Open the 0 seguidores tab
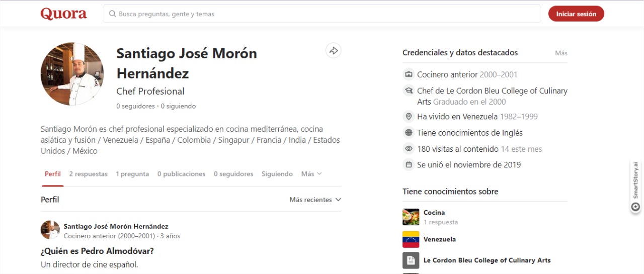 tap(233, 174)
